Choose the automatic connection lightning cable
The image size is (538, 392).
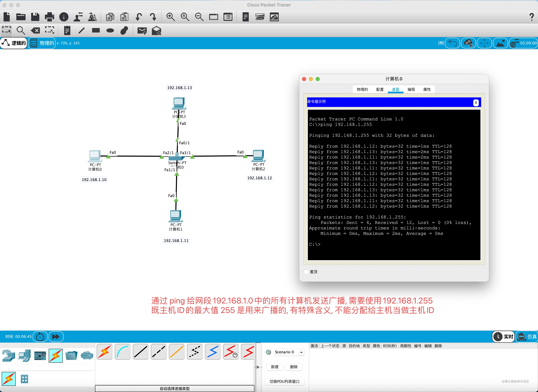105,352
